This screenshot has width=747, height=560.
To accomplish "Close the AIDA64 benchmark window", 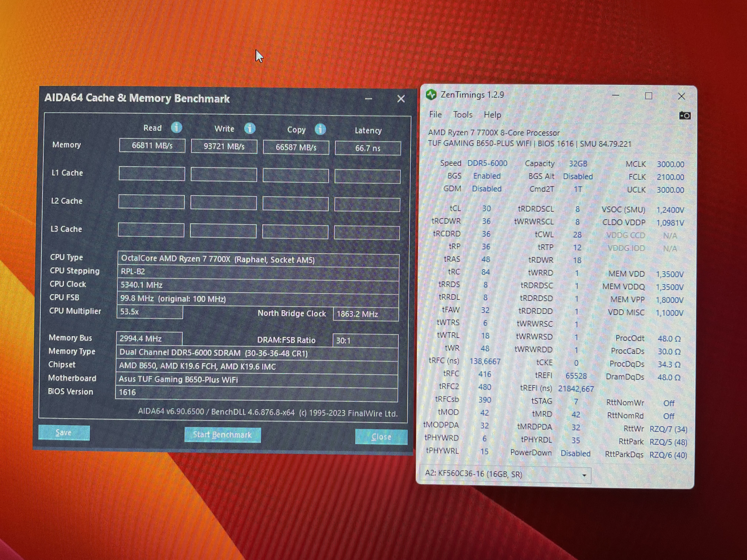I will coord(401,99).
